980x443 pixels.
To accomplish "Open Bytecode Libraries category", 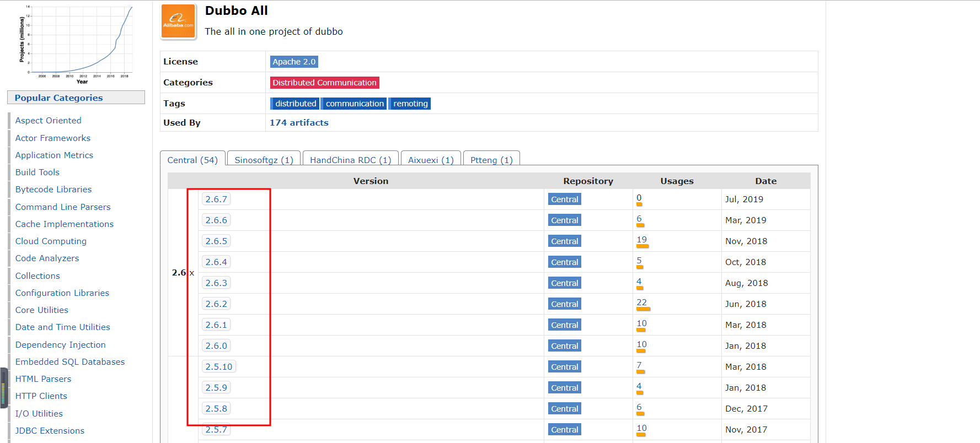I will tap(53, 190).
